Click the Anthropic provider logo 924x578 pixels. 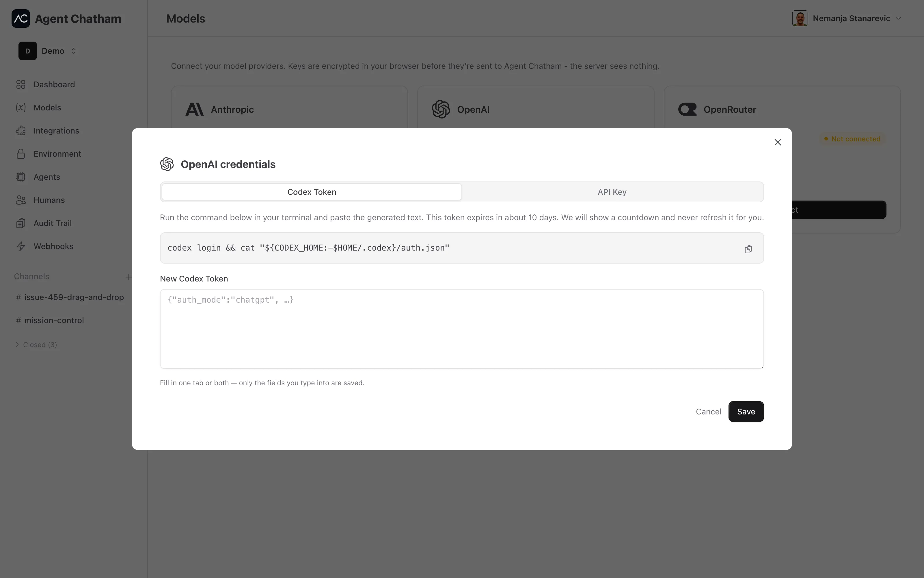195,109
